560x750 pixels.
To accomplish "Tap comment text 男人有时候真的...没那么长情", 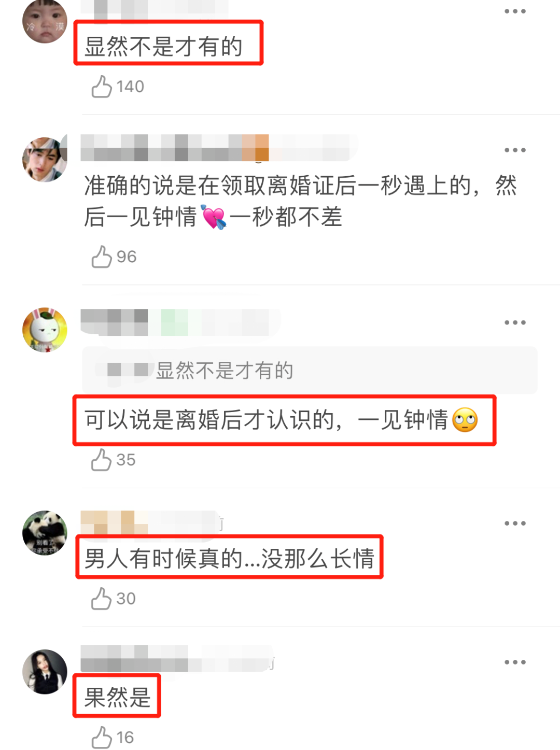I will pyautogui.click(x=229, y=559).
